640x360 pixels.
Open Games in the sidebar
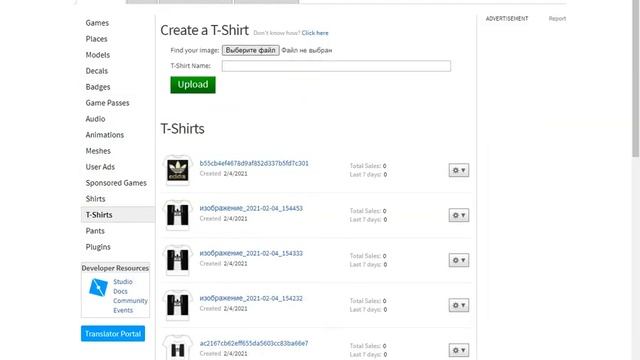point(97,23)
